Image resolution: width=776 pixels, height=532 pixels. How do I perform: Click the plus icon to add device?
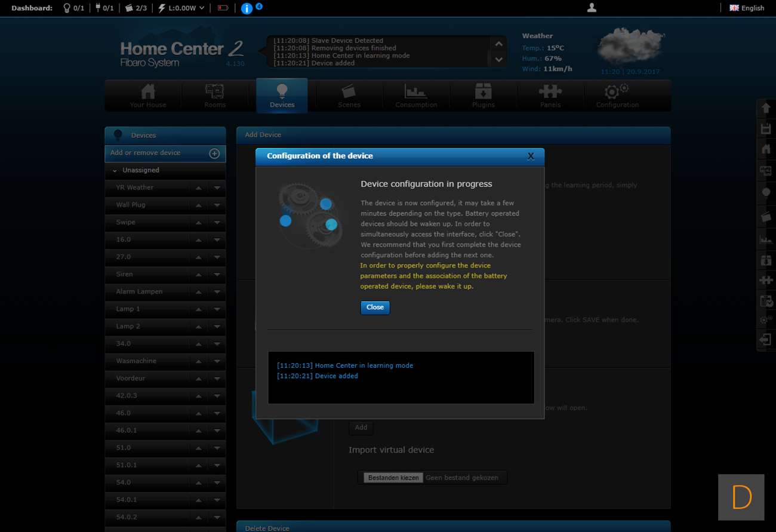click(214, 153)
